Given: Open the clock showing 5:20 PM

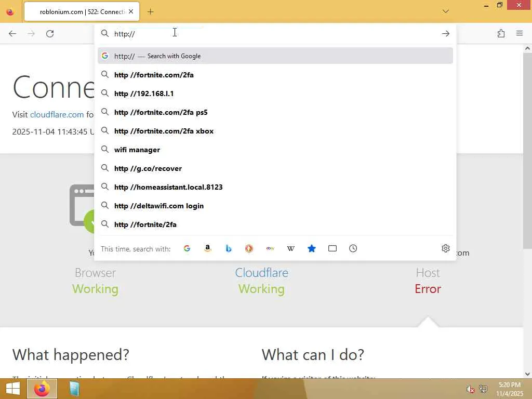Looking at the screenshot, I should click(x=510, y=389).
